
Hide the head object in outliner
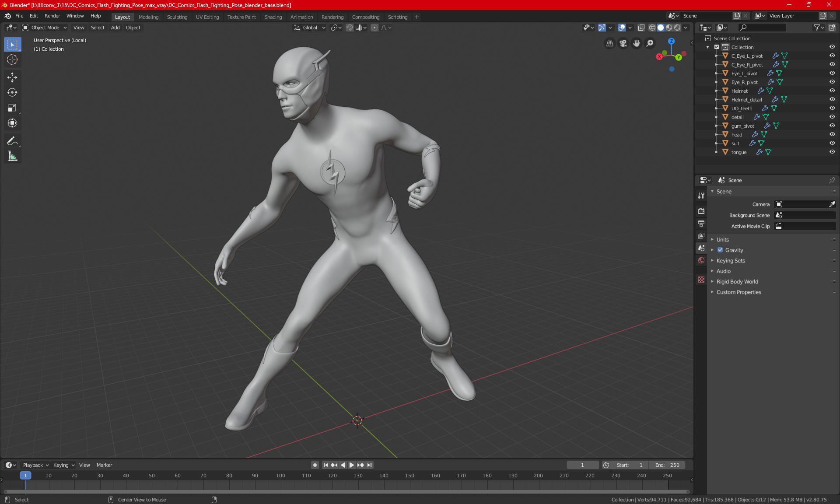click(832, 134)
